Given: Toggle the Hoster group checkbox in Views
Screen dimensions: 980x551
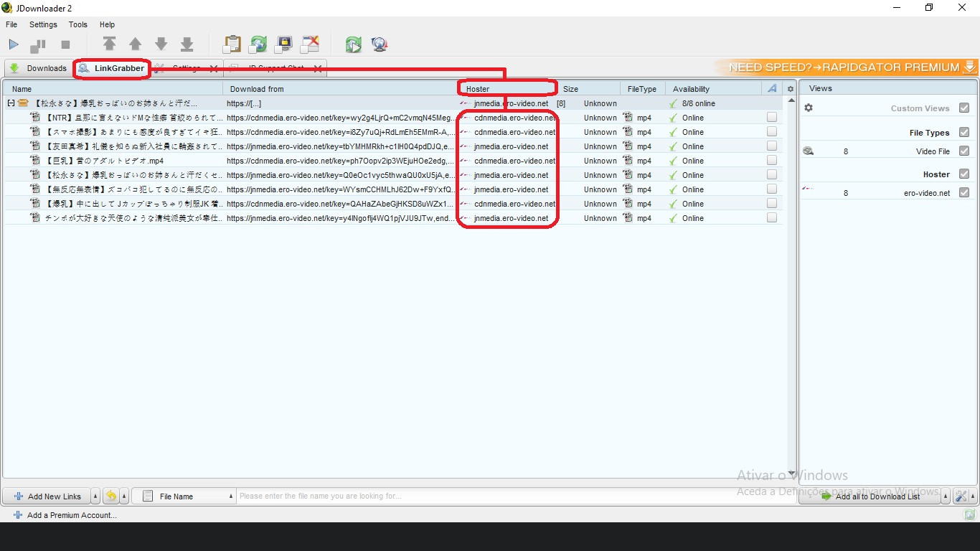Looking at the screenshot, I should (x=964, y=174).
